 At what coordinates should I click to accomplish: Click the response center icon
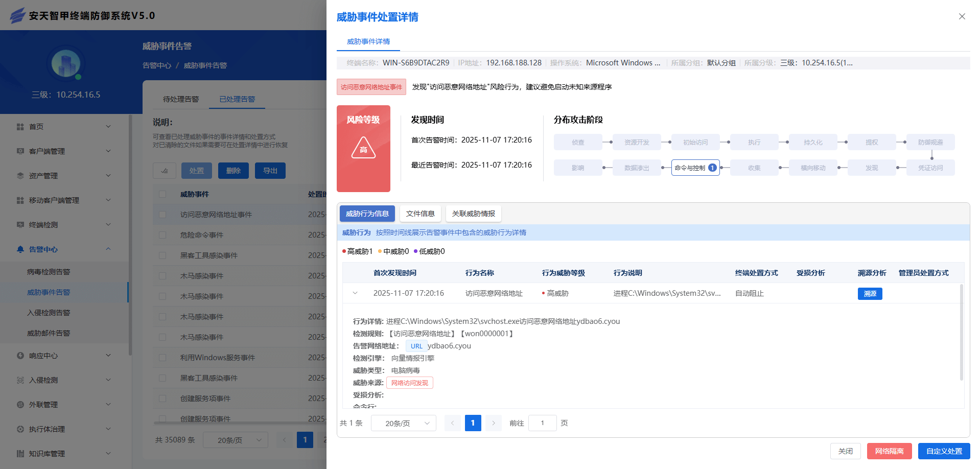click(20, 356)
